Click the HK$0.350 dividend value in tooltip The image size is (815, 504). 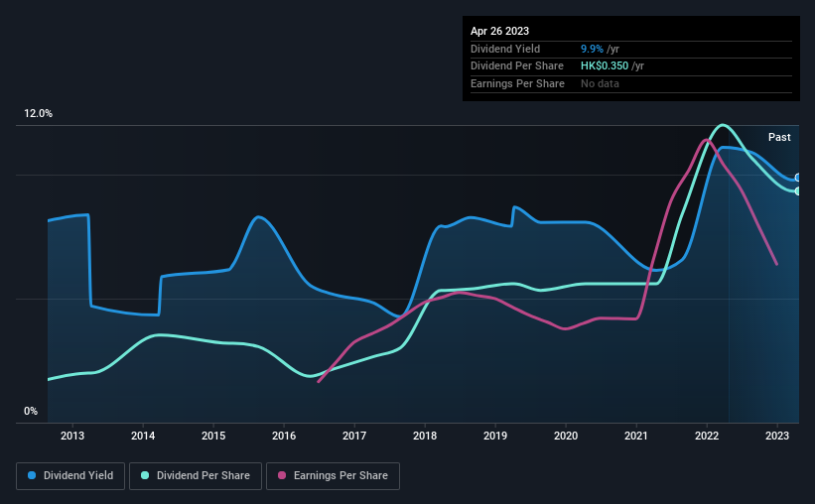point(605,66)
